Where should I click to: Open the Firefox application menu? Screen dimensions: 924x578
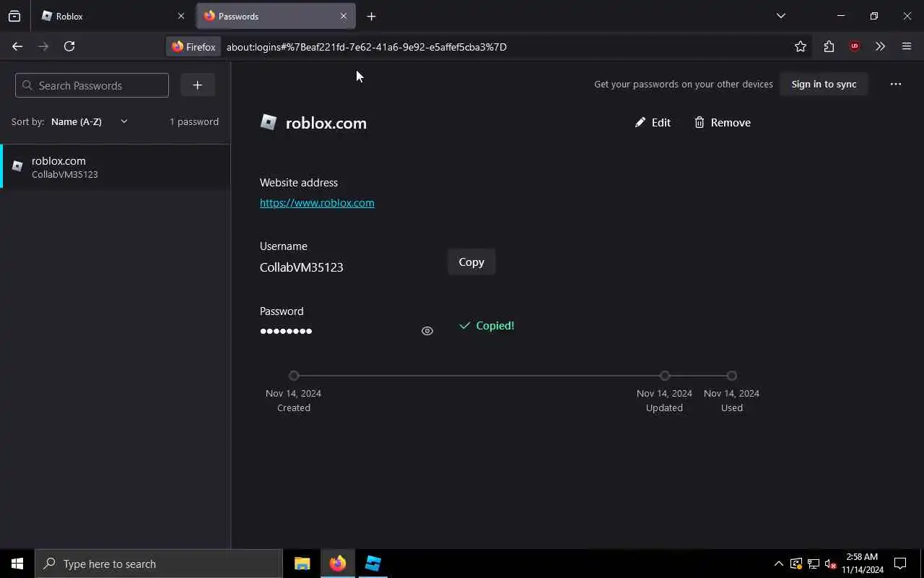(907, 46)
